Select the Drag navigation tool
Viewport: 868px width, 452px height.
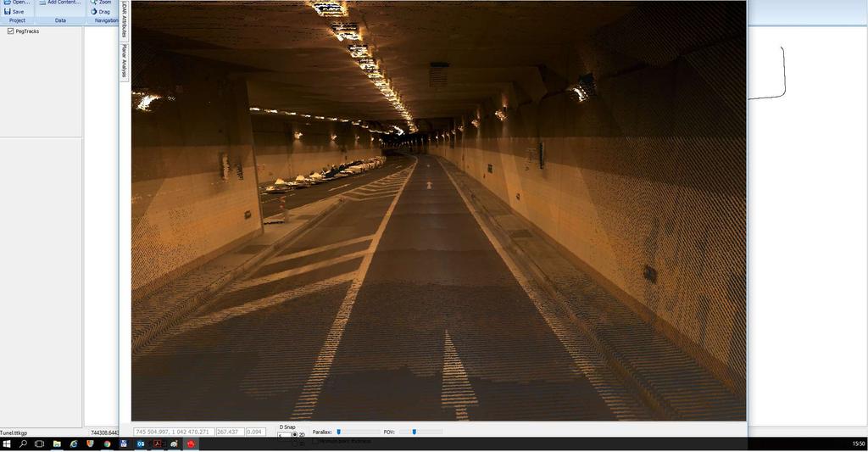[x=100, y=12]
